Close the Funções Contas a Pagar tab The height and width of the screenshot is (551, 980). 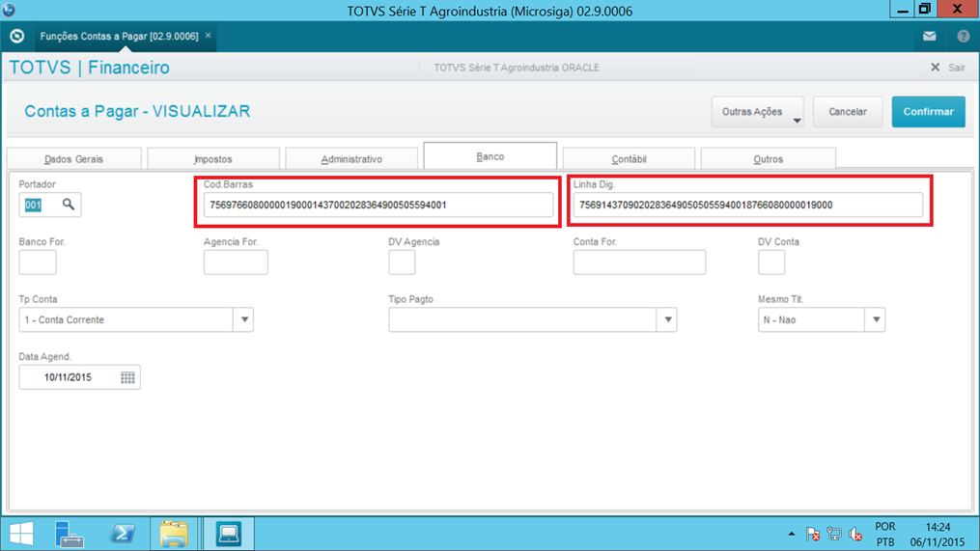(x=208, y=36)
